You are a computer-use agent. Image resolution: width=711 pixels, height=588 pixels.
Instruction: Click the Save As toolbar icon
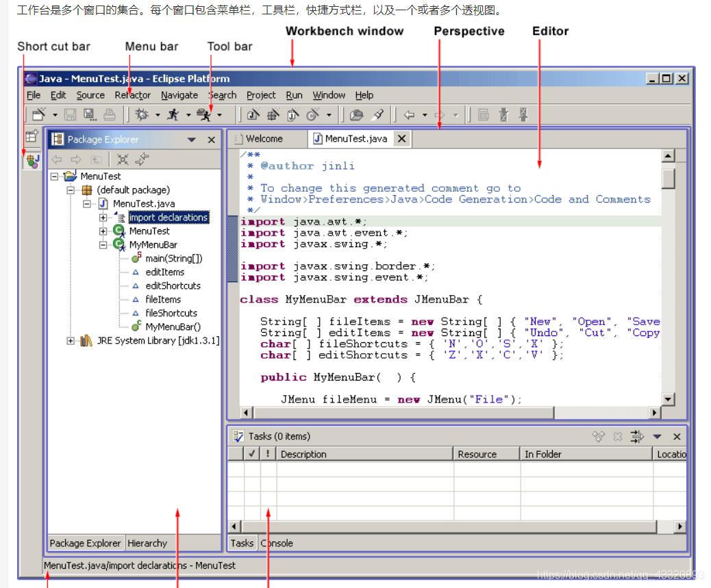click(89, 114)
